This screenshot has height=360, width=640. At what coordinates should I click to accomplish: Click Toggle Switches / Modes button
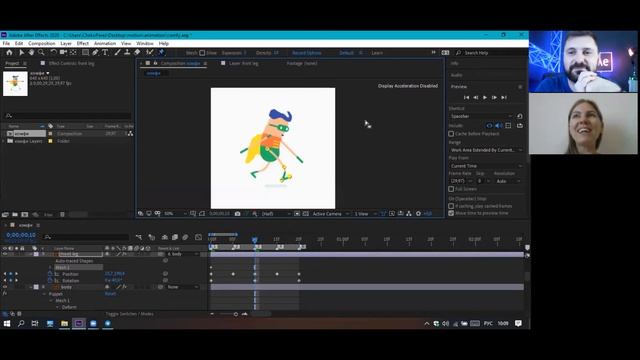[129, 314]
